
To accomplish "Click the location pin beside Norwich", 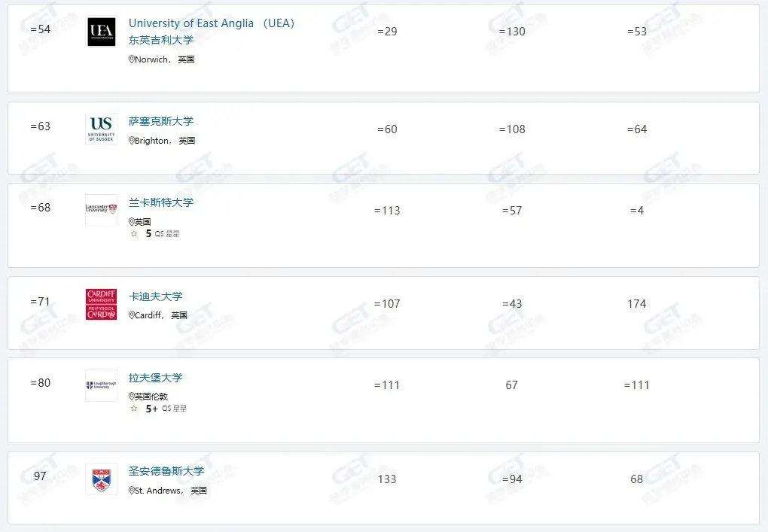I will 133,59.
